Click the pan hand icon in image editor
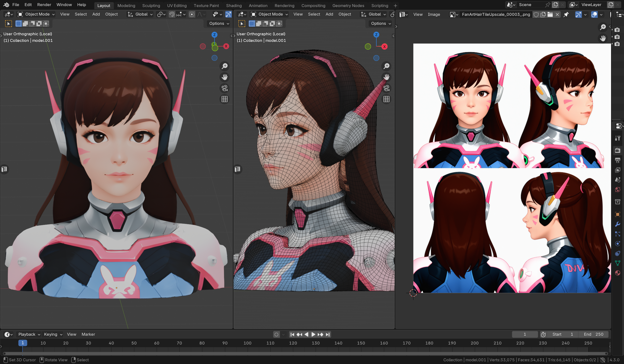The width and height of the screenshot is (624, 364). point(603,38)
